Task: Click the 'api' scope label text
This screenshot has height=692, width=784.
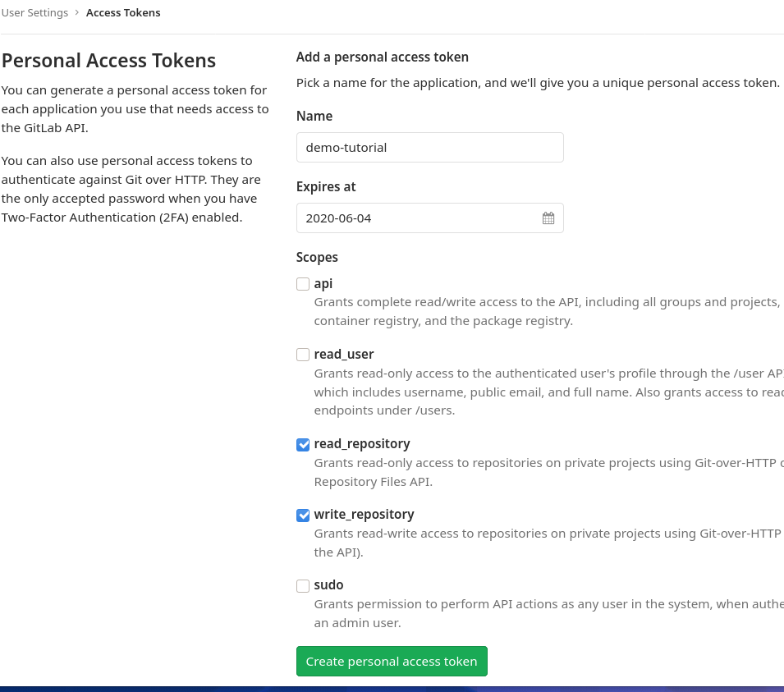Action: pyautogui.click(x=323, y=284)
